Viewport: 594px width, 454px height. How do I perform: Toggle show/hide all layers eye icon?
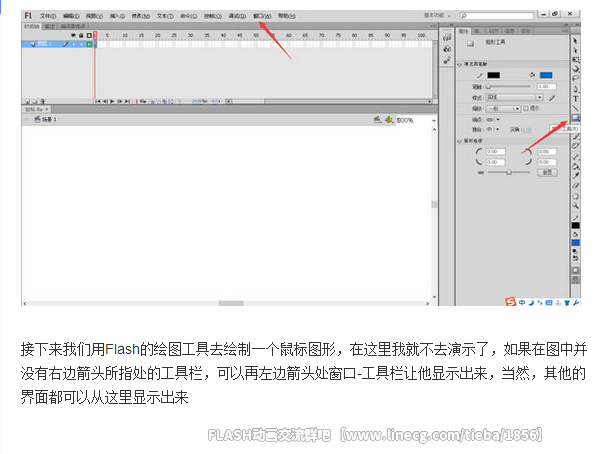point(73,35)
